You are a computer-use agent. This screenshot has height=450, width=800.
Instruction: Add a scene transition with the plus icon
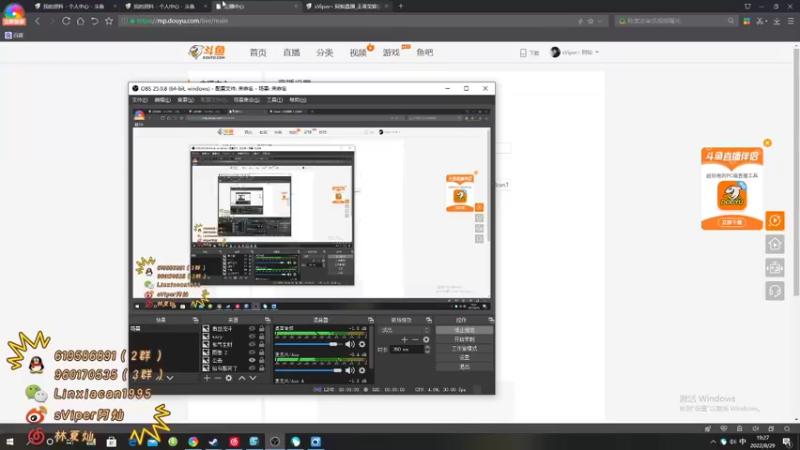pos(404,339)
